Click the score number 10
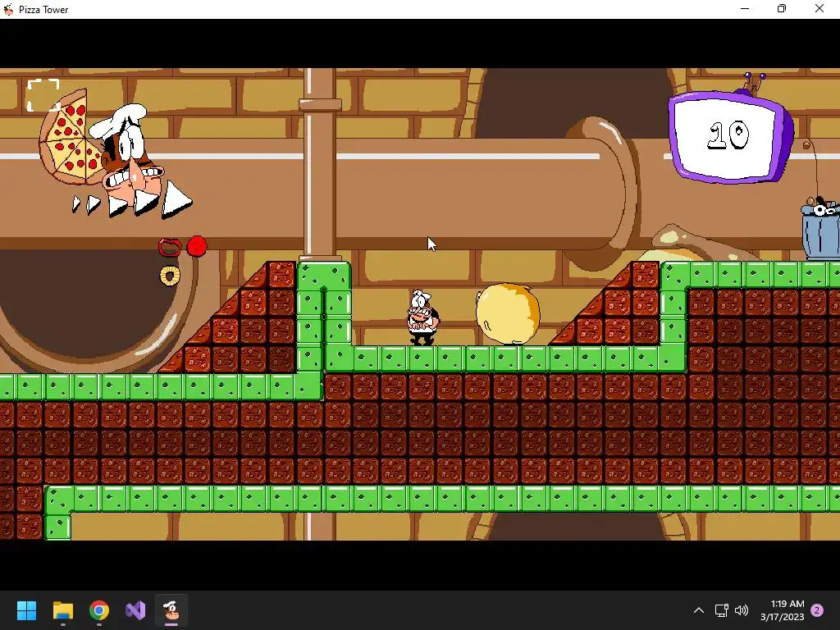This screenshot has width=840, height=630. [728, 135]
